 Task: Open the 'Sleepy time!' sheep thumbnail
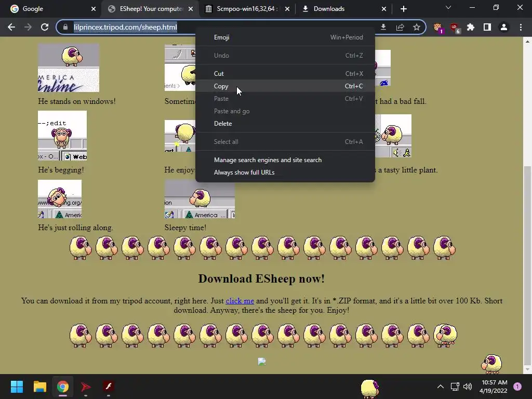tap(199, 199)
